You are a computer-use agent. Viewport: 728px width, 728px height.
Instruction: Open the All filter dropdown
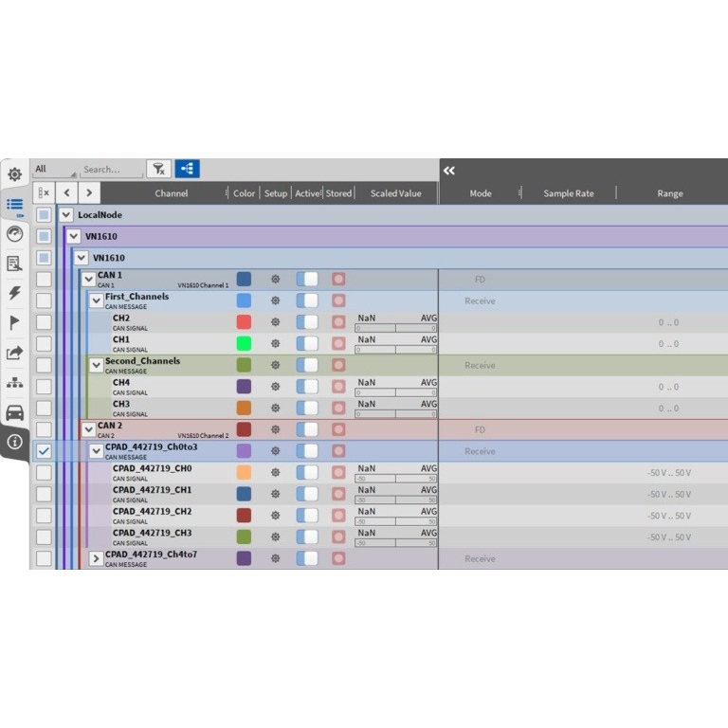point(55,170)
